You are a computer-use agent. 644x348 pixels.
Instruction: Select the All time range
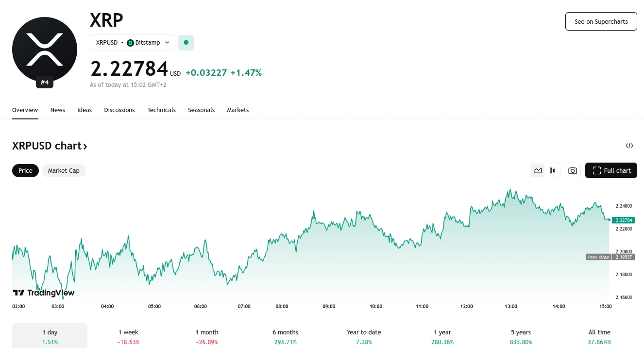click(x=599, y=336)
